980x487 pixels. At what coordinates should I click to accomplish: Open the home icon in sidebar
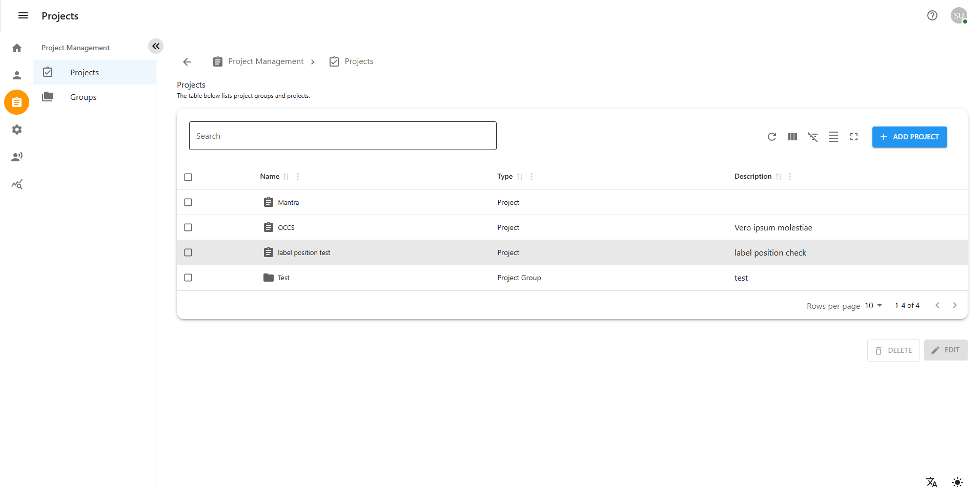(x=17, y=48)
